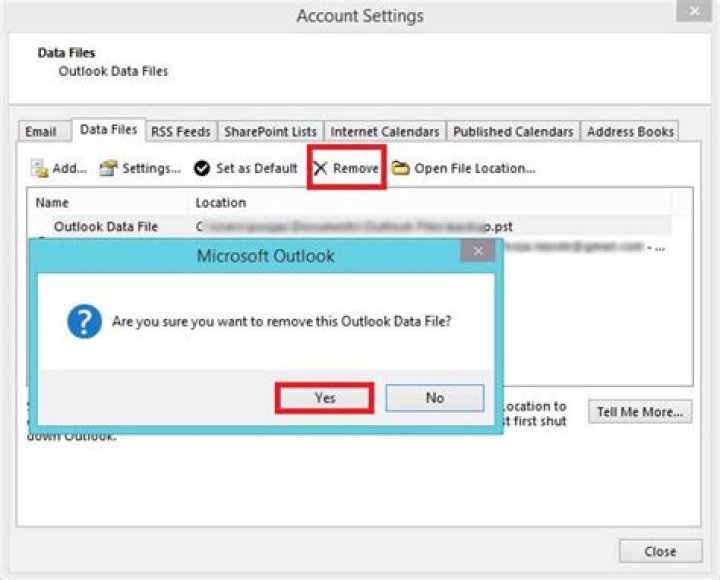This screenshot has height=580, width=720.
Task: Open the Published Calendars tab
Action: coord(513,132)
